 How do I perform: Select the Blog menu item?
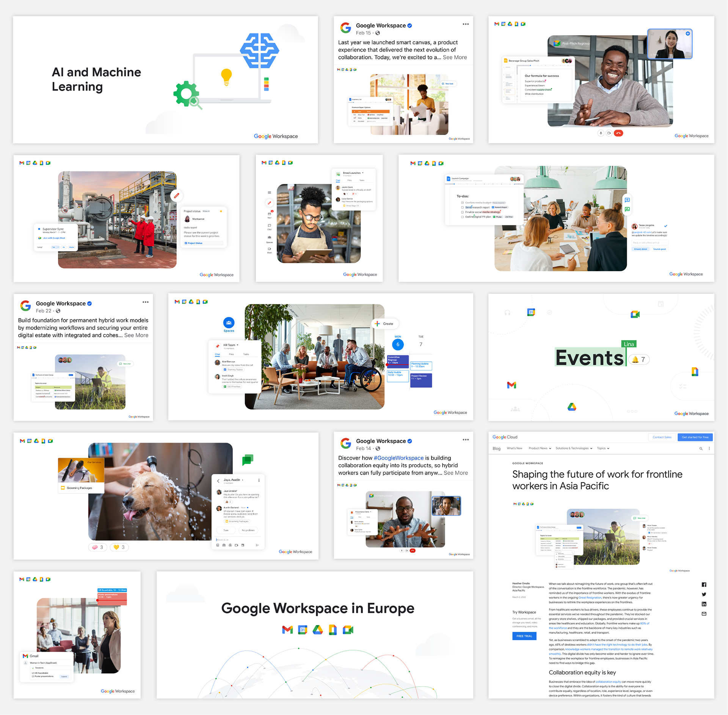(x=496, y=448)
